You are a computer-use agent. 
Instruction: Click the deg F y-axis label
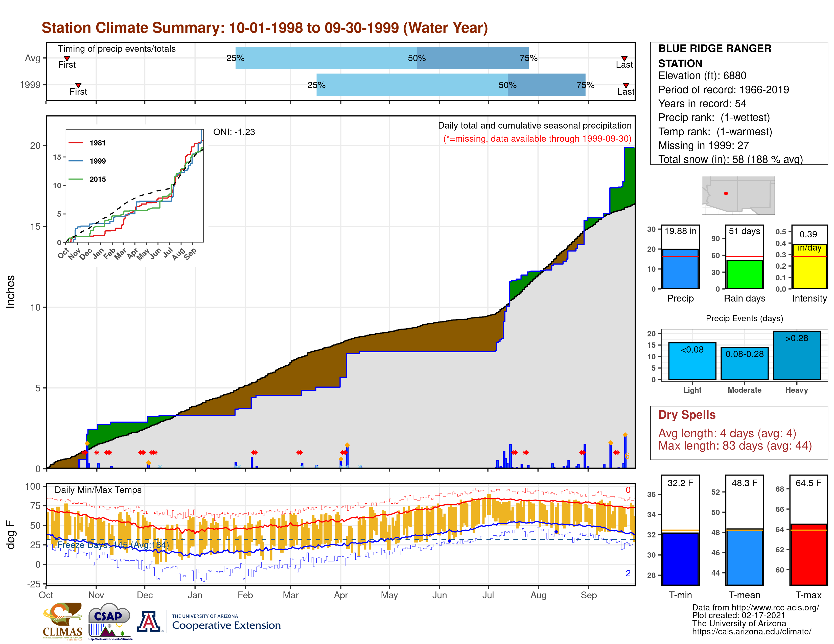[10, 534]
